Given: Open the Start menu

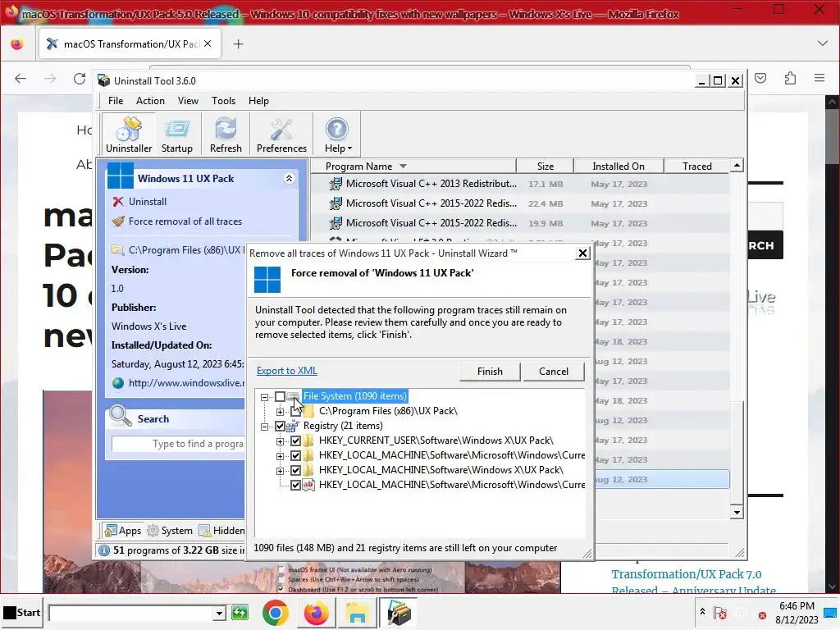Looking at the screenshot, I should point(21,612).
